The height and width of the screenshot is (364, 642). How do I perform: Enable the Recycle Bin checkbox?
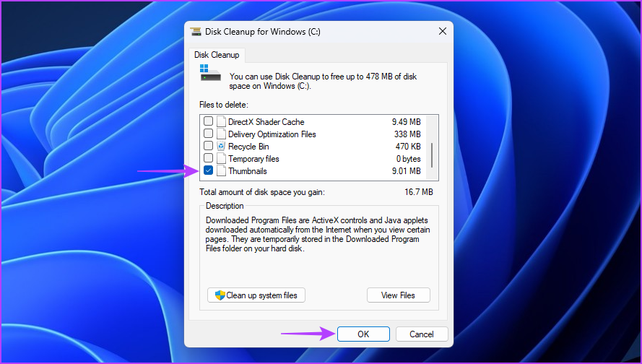click(x=209, y=146)
